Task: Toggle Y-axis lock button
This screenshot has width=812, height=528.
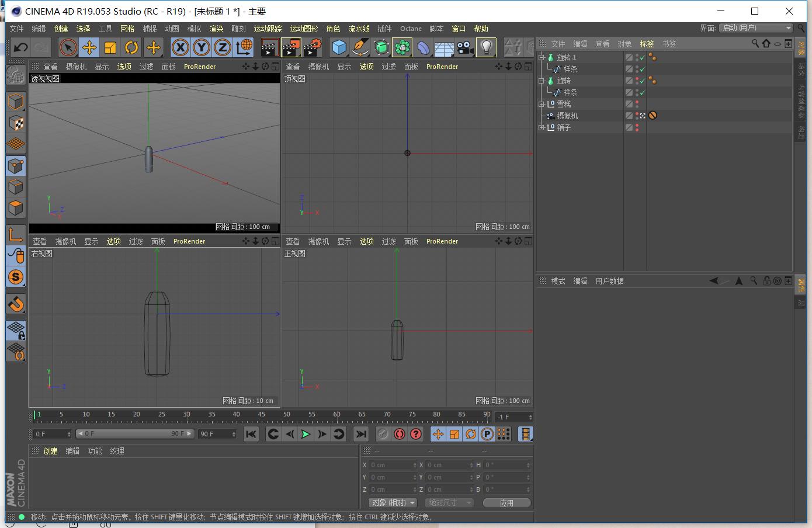Action: click(x=202, y=47)
